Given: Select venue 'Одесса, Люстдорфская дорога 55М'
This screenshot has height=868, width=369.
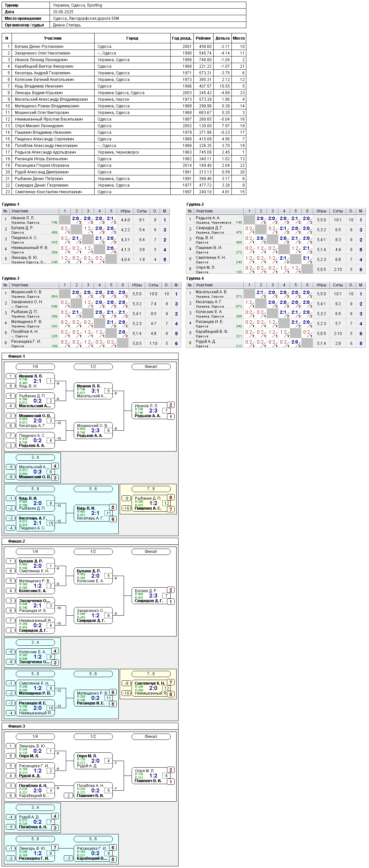Looking at the screenshot, I should (86, 18).
